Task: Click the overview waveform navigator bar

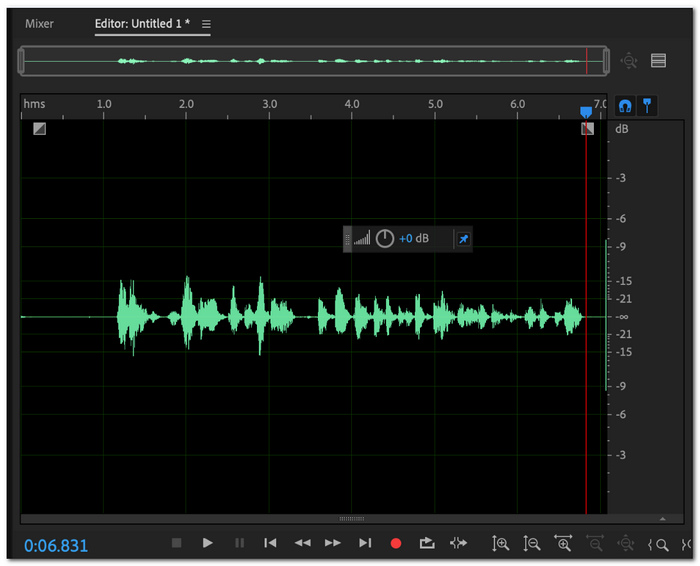Action: click(x=313, y=60)
